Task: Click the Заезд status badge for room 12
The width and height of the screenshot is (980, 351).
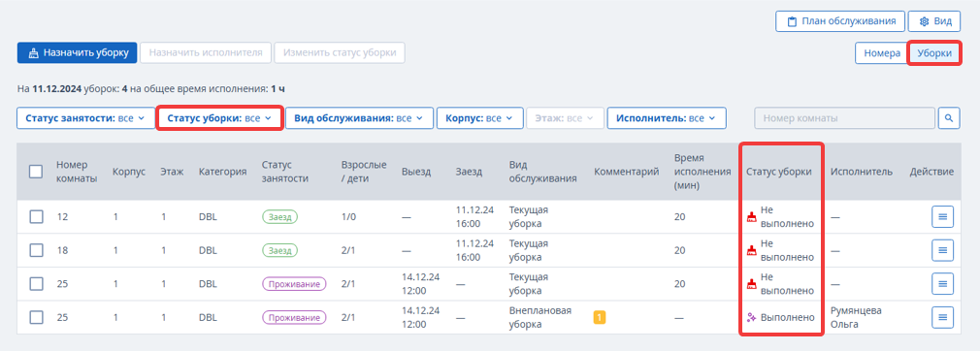Action: coord(280,217)
